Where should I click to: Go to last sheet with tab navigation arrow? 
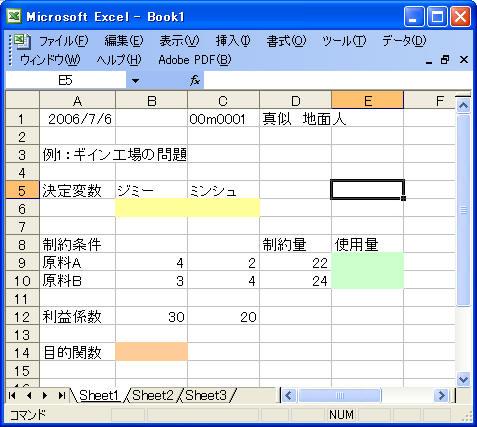tap(61, 396)
